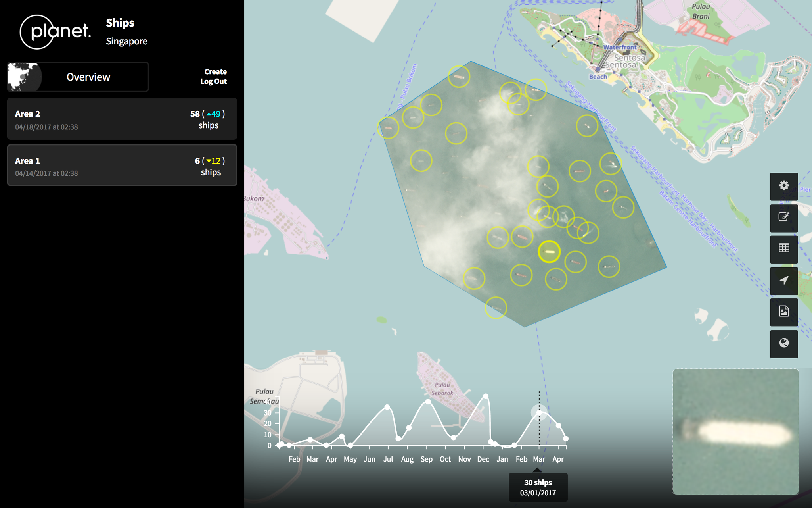Image resolution: width=812 pixels, height=508 pixels.
Task: Click the globe basemap icon
Action: pos(783,343)
